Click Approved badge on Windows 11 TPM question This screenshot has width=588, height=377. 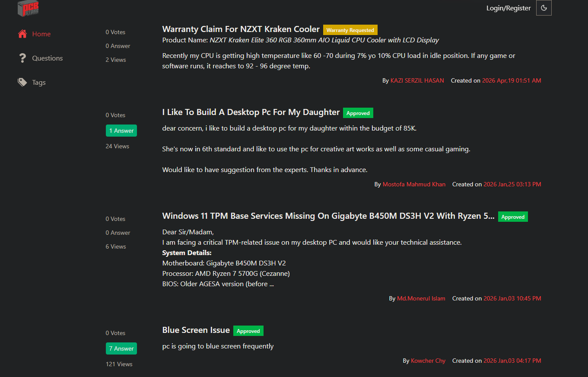point(513,217)
